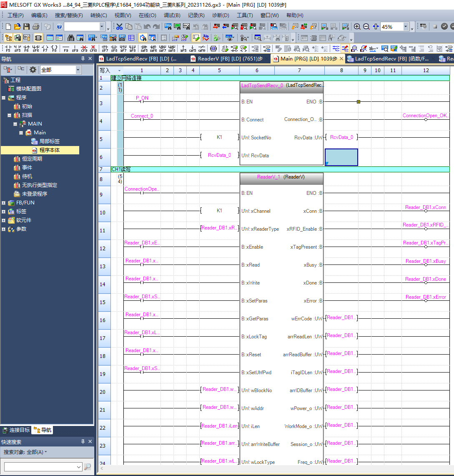Viewport: 454px width, 476px height.
Task: Open the 全部 filter dropdown in navigation
Action: pyautogui.click(x=78, y=70)
